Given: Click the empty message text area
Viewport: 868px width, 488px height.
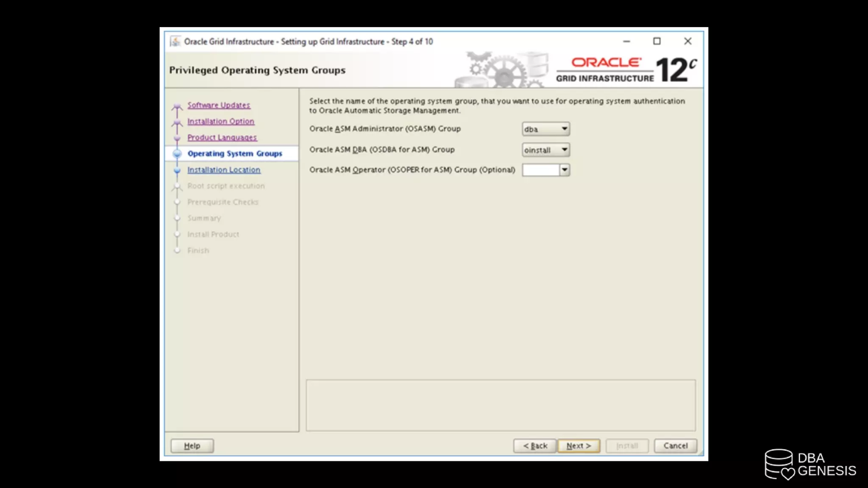Looking at the screenshot, I should (501, 405).
